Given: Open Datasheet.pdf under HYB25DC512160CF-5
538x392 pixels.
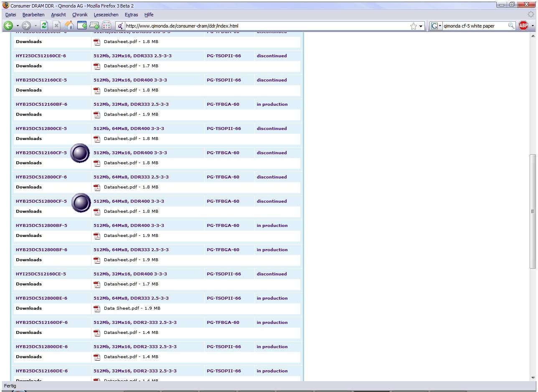Looking at the screenshot, I should point(131,163).
